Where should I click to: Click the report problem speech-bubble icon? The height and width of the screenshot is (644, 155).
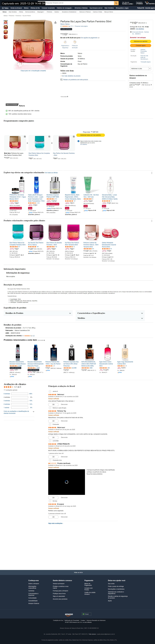(61, 80)
